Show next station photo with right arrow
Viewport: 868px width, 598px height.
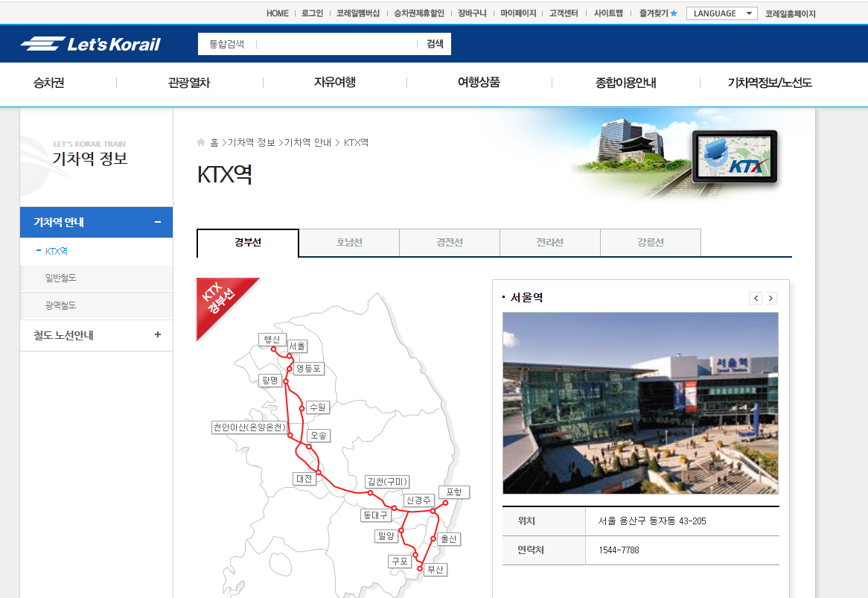[x=770, y=298]
